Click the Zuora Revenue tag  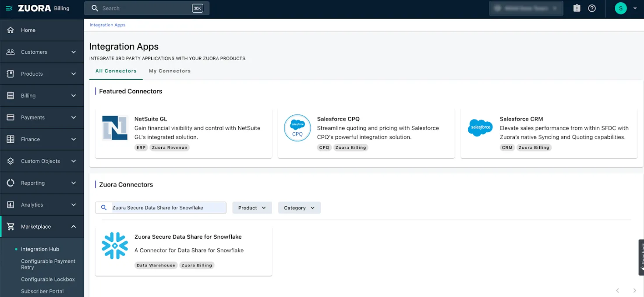coord(170,148)
